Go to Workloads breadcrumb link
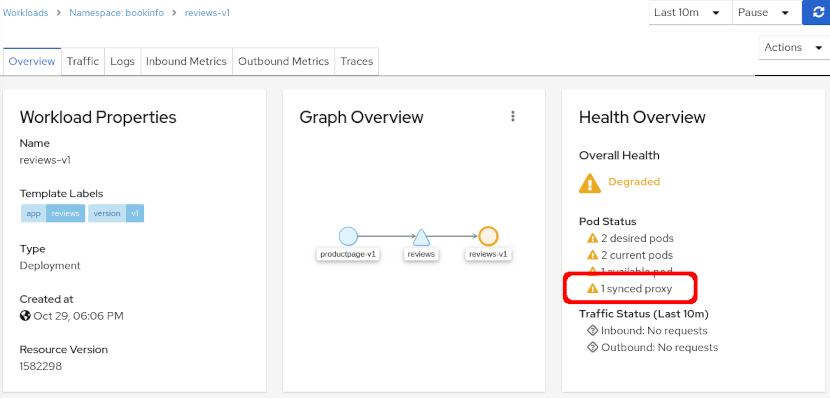830x398 pixels. click(26, 13)
